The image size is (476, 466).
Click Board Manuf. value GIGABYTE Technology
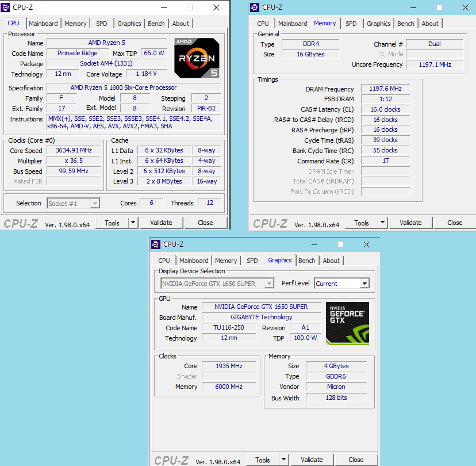[x=262, y=317]
